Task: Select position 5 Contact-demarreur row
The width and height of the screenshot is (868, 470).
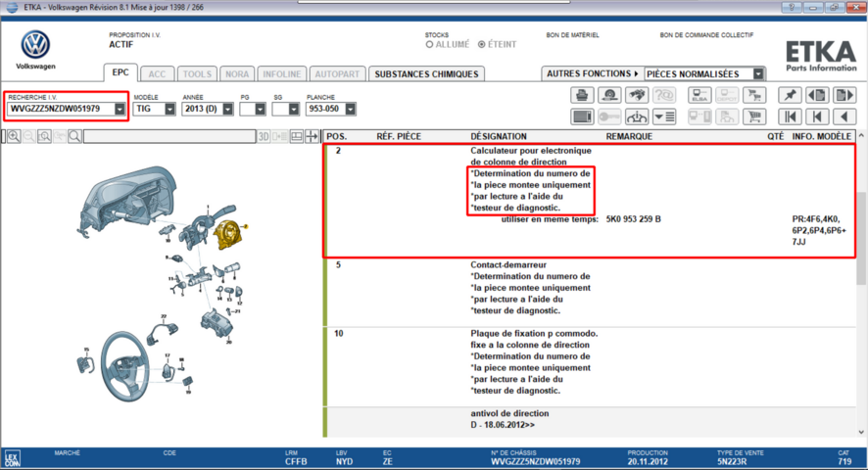Action: click(x=590, y=293)
